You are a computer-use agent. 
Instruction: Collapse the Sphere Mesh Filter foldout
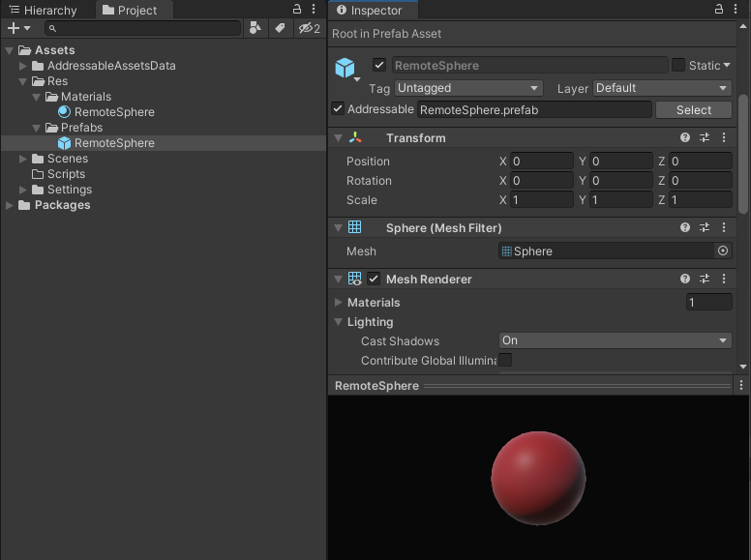[x=338, y=228]
